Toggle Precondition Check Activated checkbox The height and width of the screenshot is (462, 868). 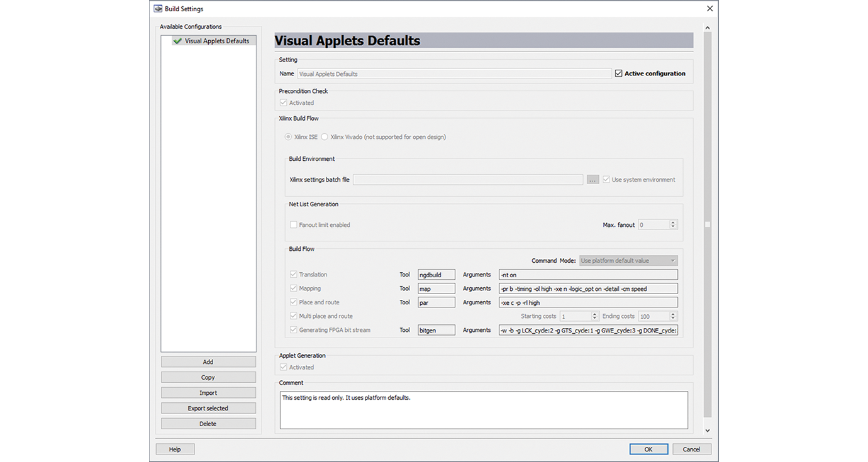[284, 103]
